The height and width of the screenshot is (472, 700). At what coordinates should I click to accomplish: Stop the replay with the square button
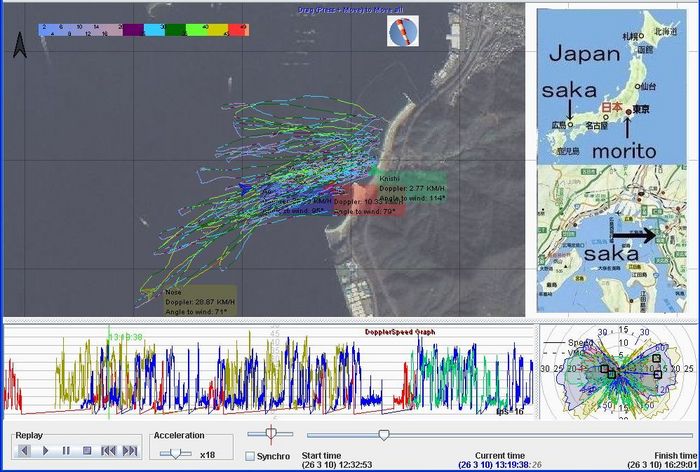pyautogui.click(x=87, y=451)
